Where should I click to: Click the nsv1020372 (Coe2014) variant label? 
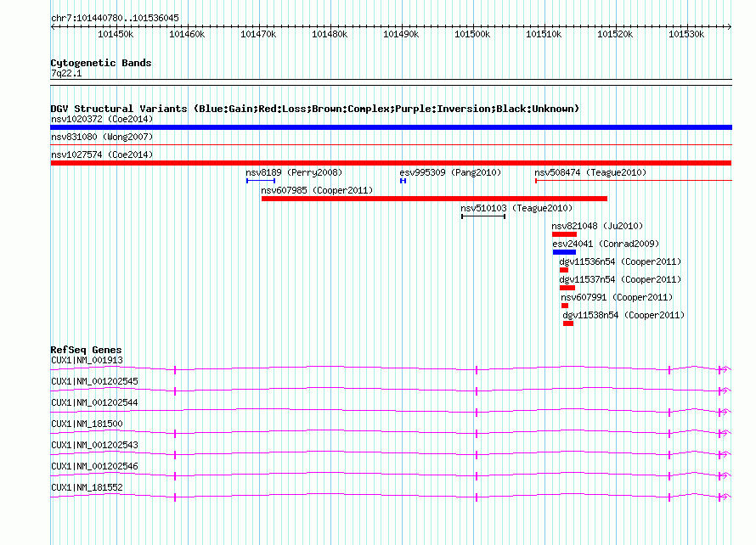point(102,119)
